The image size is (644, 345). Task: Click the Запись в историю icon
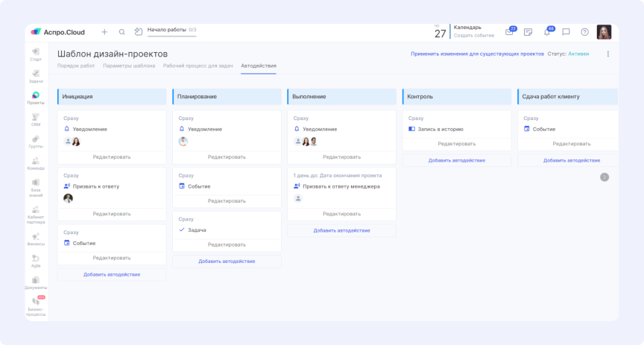tap(412, 129)
